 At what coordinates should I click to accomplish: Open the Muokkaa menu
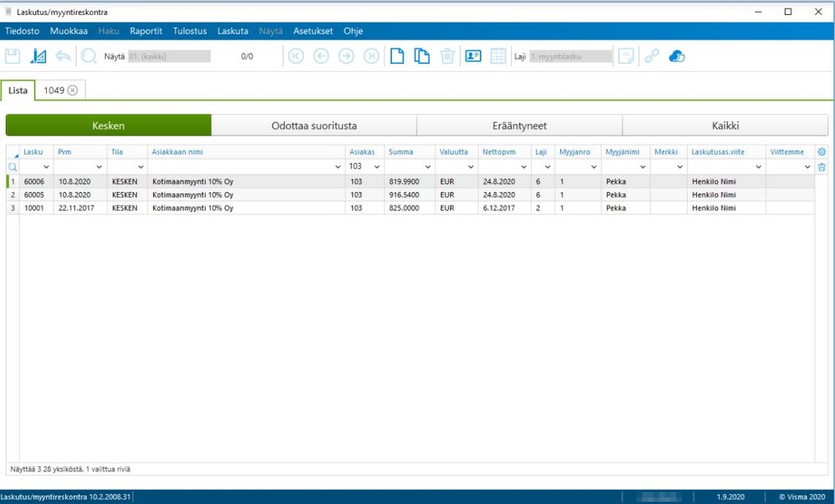69,31
